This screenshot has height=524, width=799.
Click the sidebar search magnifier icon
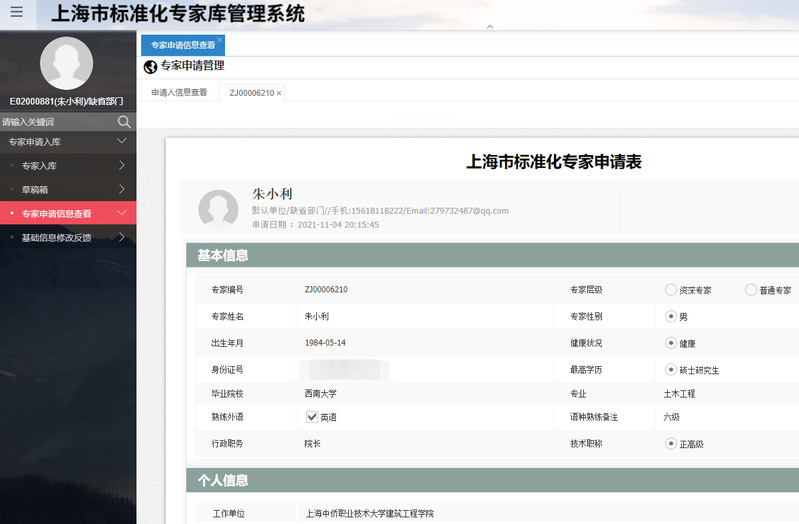click(x=124, y=122)
